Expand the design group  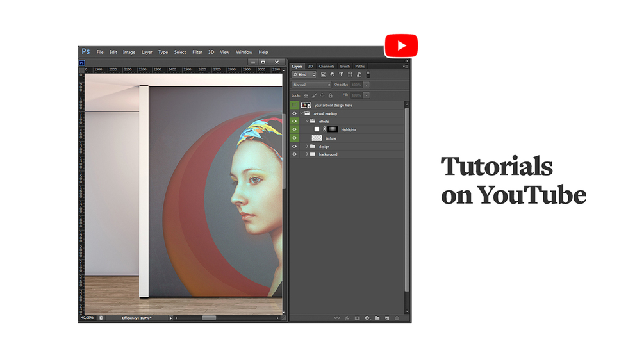(307, 146)
